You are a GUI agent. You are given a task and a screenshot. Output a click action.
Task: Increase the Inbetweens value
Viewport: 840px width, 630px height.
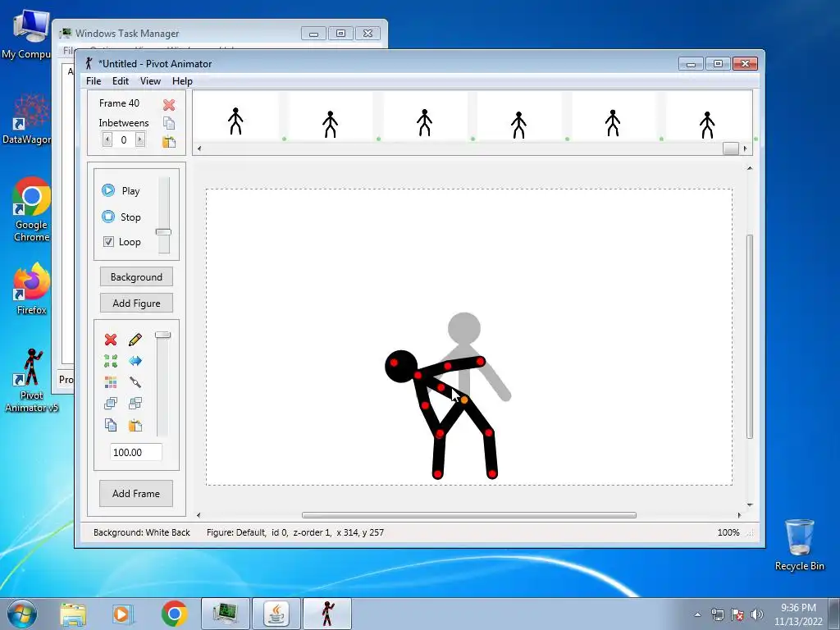click(139, 139)
